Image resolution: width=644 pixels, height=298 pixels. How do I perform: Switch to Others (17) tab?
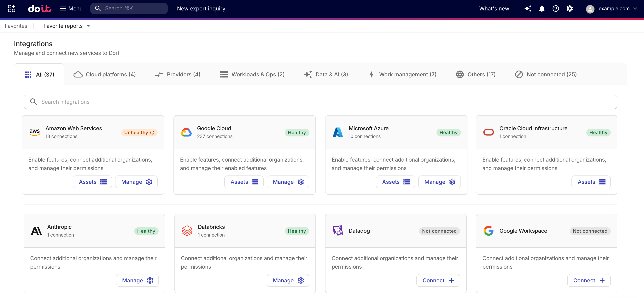point(476,74)
